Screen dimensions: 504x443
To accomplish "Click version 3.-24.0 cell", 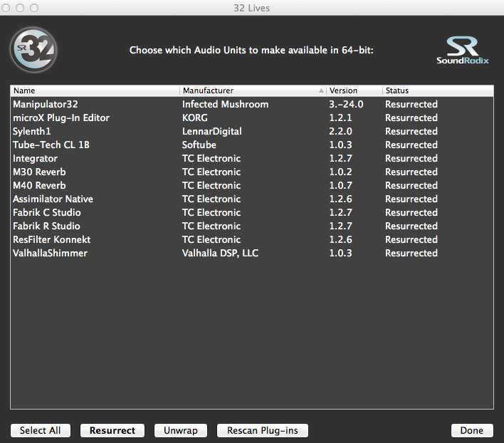I will 346,104.
